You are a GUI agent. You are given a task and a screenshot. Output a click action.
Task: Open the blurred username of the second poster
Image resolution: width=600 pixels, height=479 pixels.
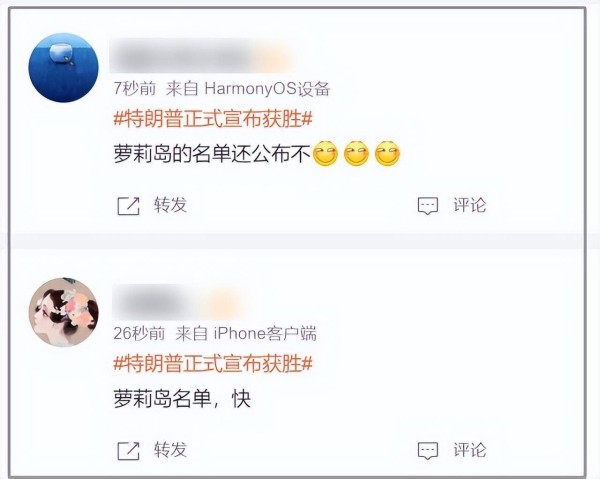point(180,302)
